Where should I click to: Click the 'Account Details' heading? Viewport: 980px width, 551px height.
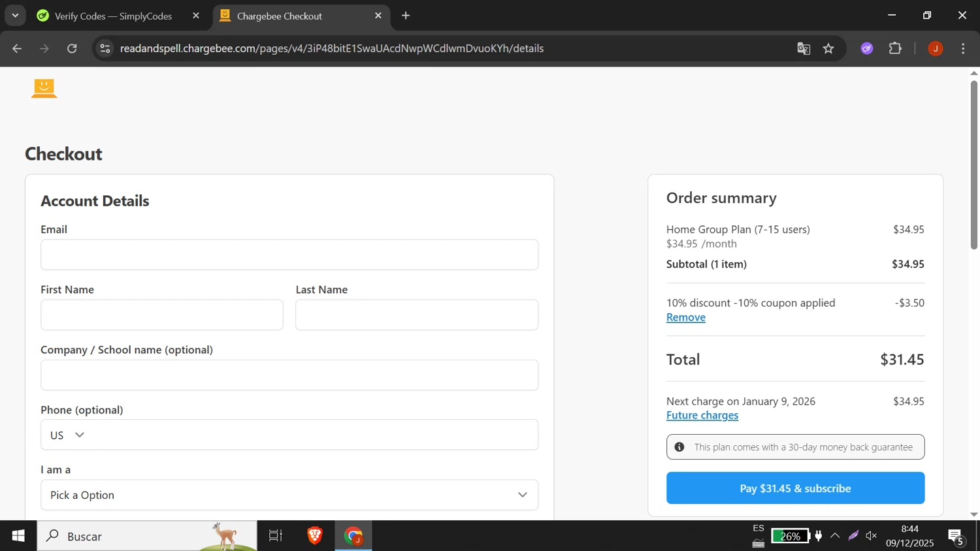click(x=95, y=201)
